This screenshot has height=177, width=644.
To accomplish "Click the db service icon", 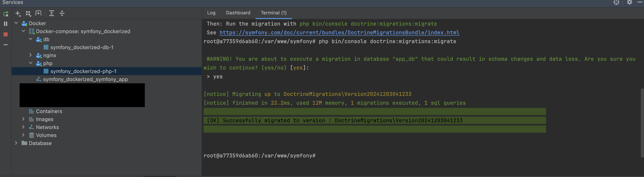I will pos(39,39).
